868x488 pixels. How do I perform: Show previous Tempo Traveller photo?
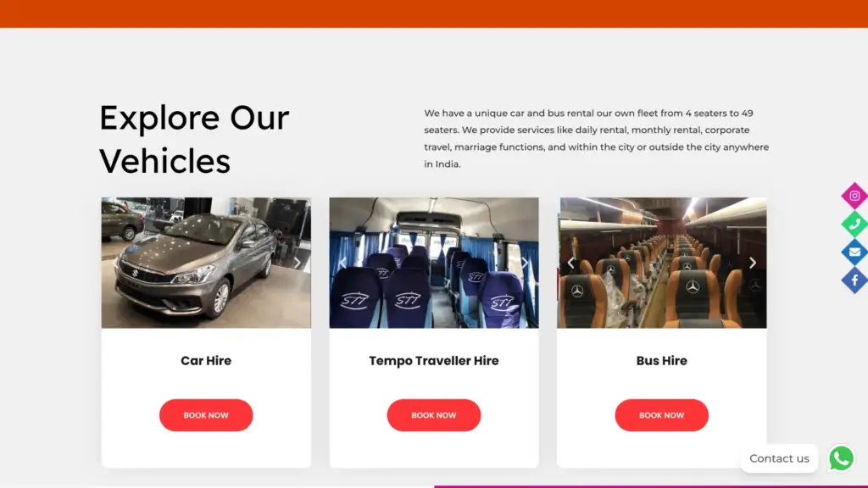click(x=342, y=263)
